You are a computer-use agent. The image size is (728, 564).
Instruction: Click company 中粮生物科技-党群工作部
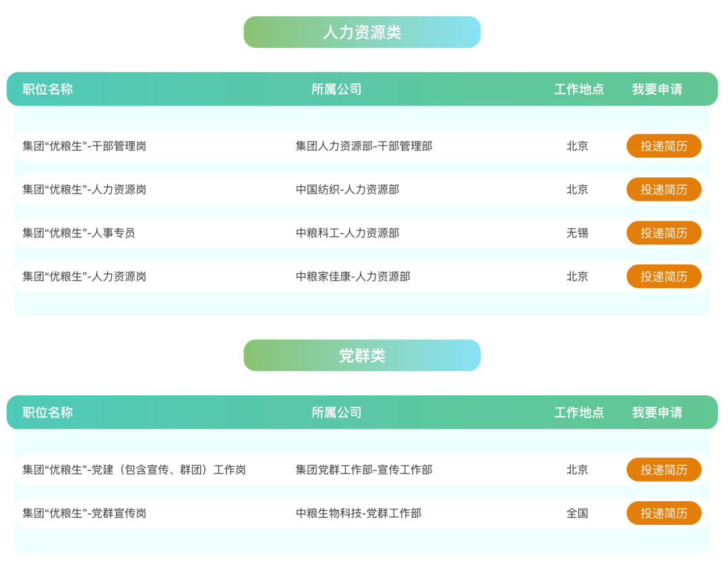(359, 513)
